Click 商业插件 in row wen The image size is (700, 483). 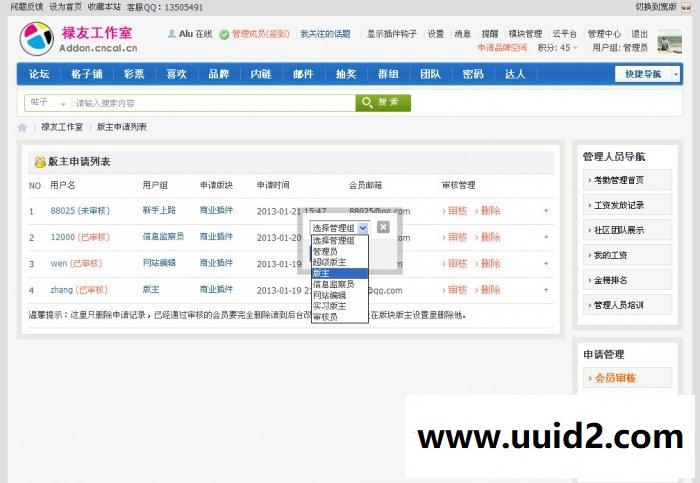(217, 263)
